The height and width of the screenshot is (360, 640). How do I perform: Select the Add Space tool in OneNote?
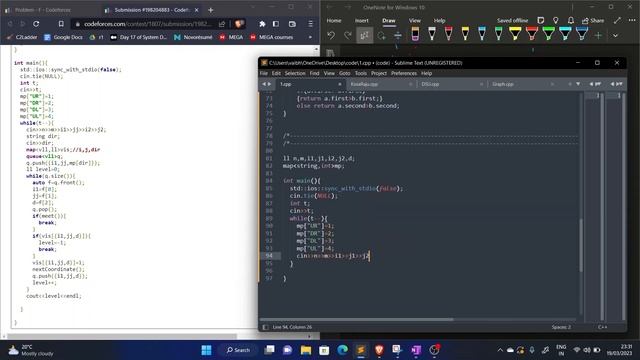[x=398, y=36]
